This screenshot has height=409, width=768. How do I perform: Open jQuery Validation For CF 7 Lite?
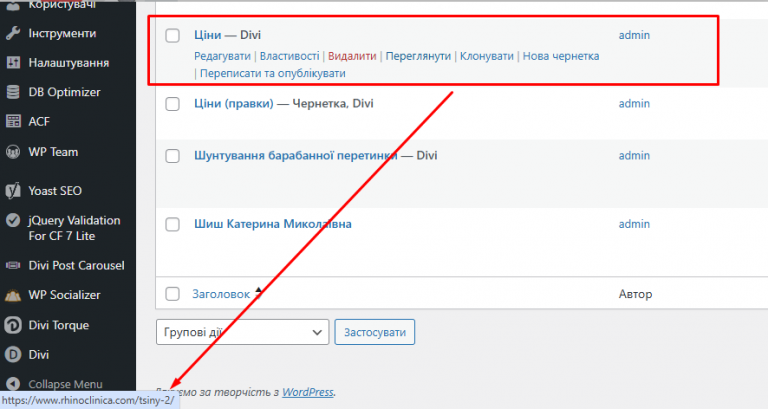(x=74, y=228)
